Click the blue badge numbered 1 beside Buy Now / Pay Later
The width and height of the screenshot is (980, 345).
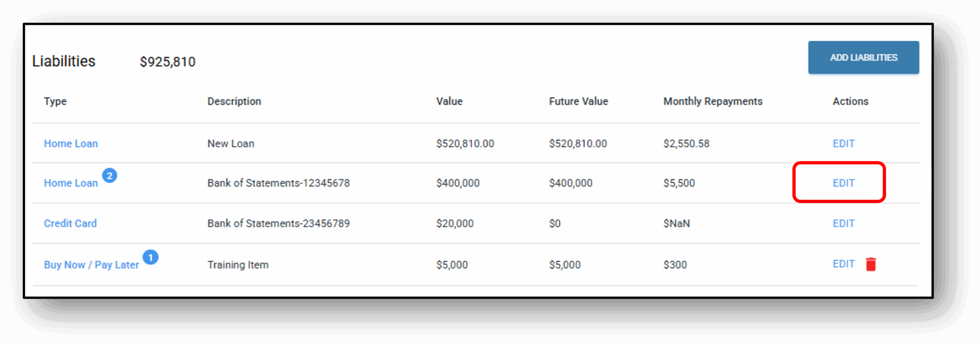pyautogui.click(x=150, y=257)
